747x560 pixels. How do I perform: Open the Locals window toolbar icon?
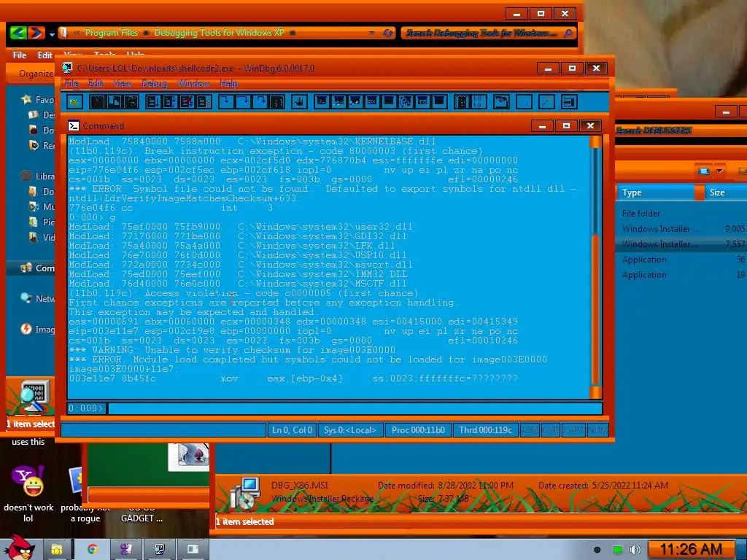355,102
